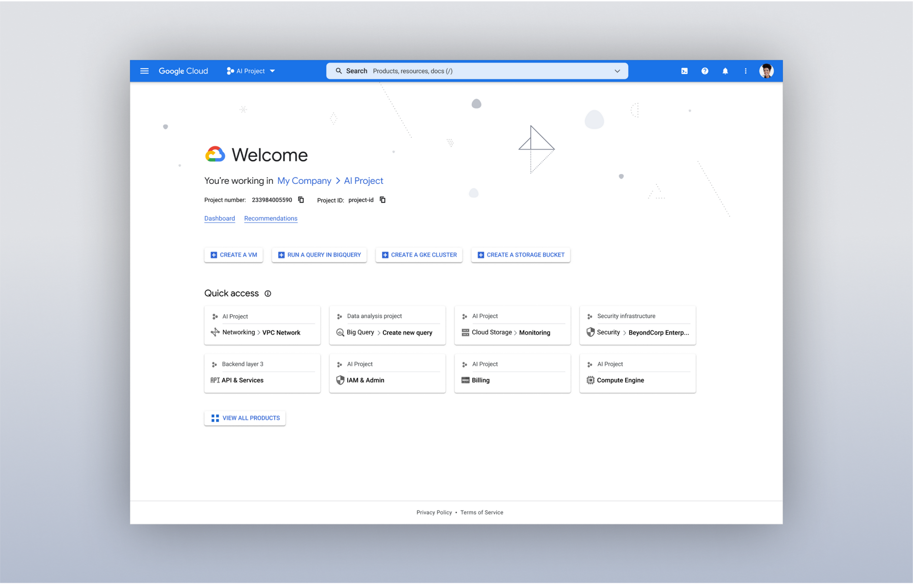
Task: Click the Billing card icon
Action: pyautogui.click(x=465, y=380)
